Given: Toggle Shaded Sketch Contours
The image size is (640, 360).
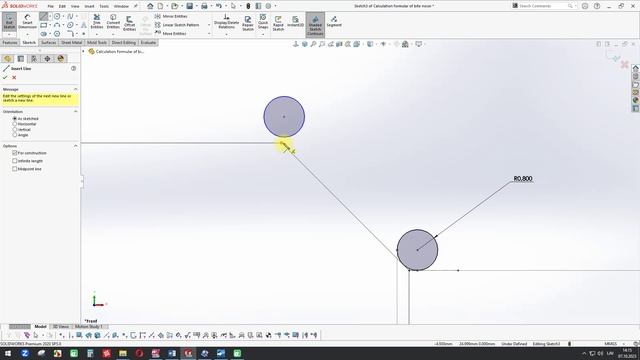Looking at the screenshot, I should [x=315, y=25].
